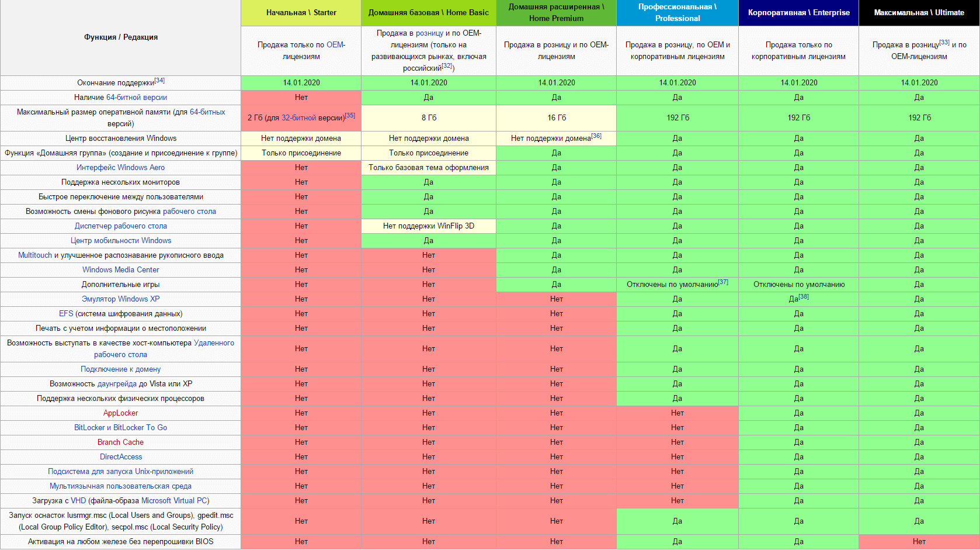980x550 pixels.
Task: Click the 'даунгрейда' link
Action: [117, 383]
